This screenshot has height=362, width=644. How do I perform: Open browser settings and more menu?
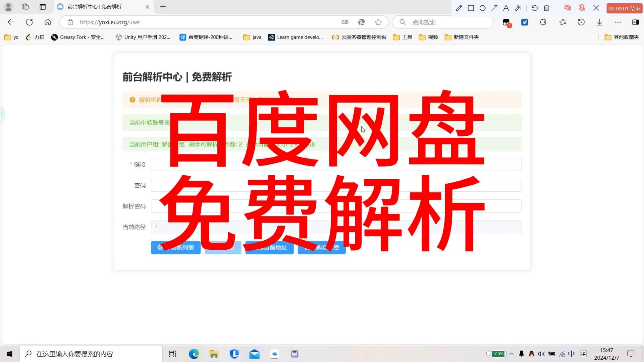pyautogui.click(x=618, y=22)
